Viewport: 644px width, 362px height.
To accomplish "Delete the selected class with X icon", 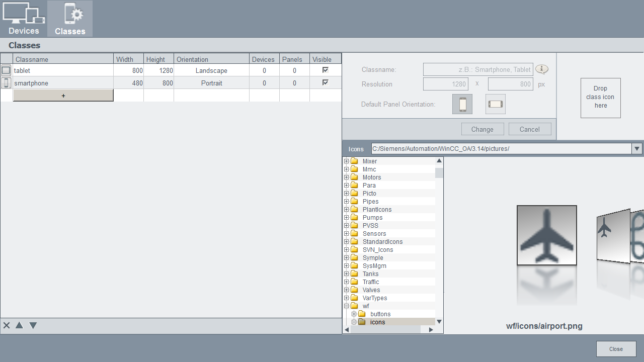I will coord(7,325).
